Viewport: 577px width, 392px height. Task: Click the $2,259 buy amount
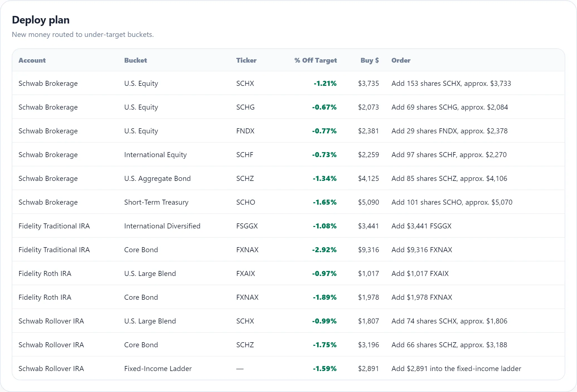pos(369,155)
